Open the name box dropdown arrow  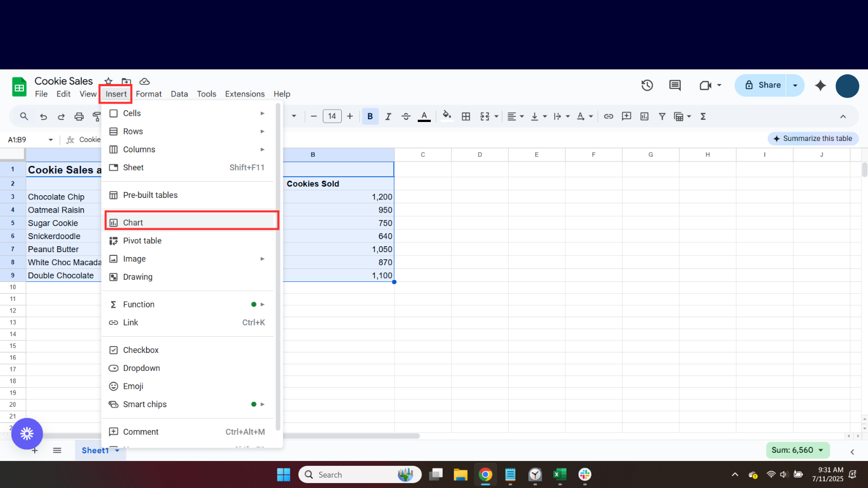51,140
